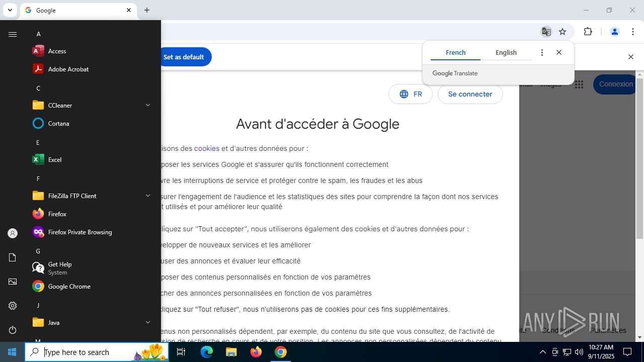Click the taskbar search box
This screenshot has width=644, height=362.
coord(97,352)
